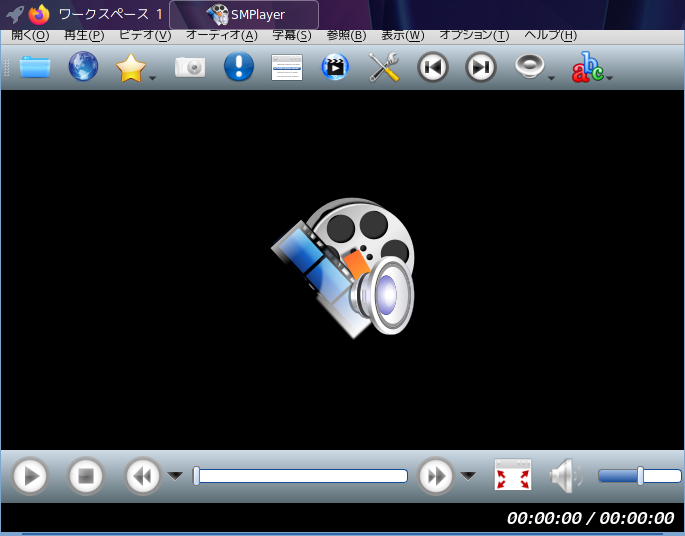
Task: Open the 開く(O) menu
Action: [x=30, y=35]
